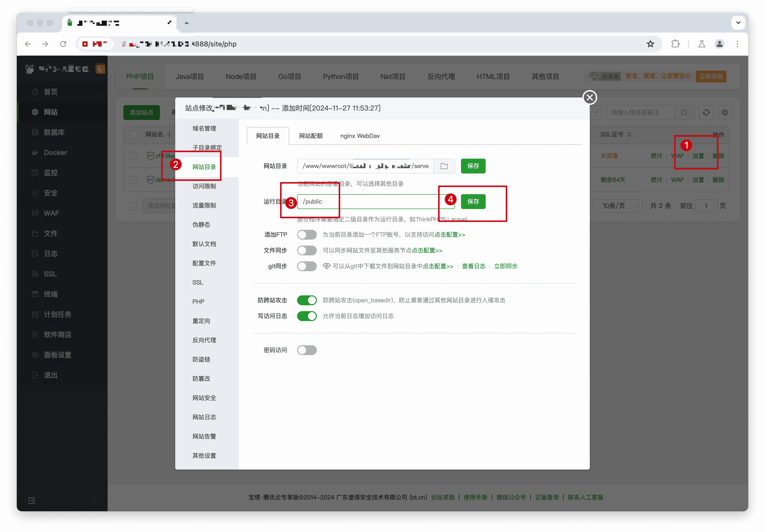
Task: Click the 运行目录 /public input field
Action: pos(376,202)
